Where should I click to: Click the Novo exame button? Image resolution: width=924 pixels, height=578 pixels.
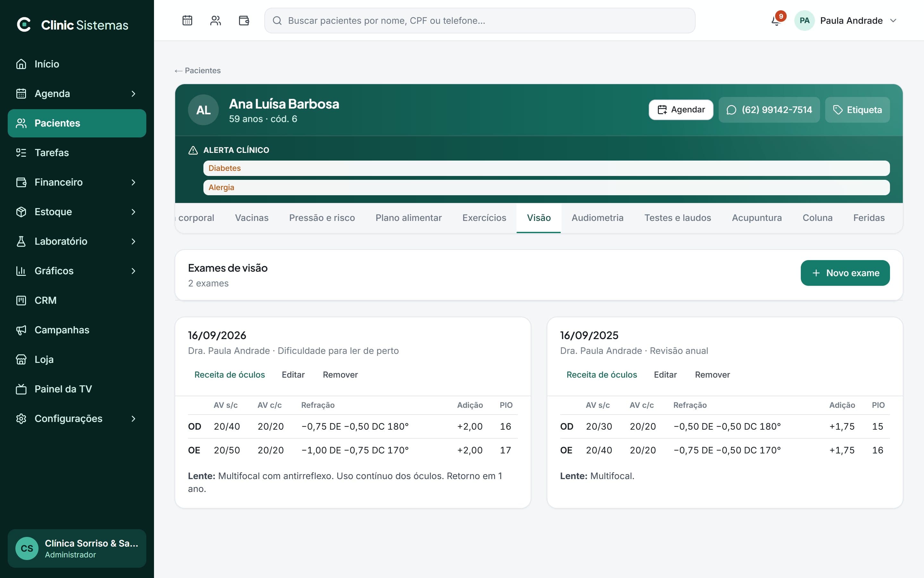tap(845, 273)
